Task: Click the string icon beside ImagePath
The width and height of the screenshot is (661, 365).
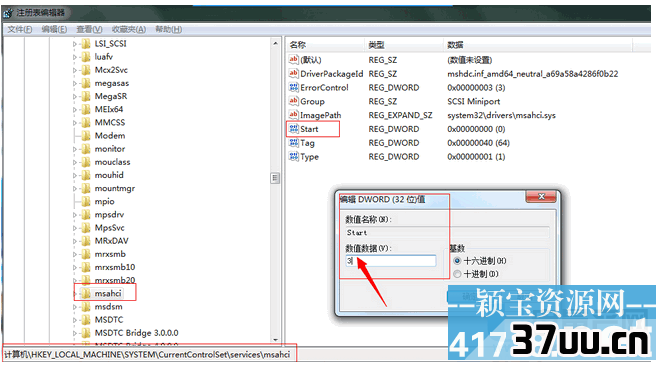Action: 293,115
